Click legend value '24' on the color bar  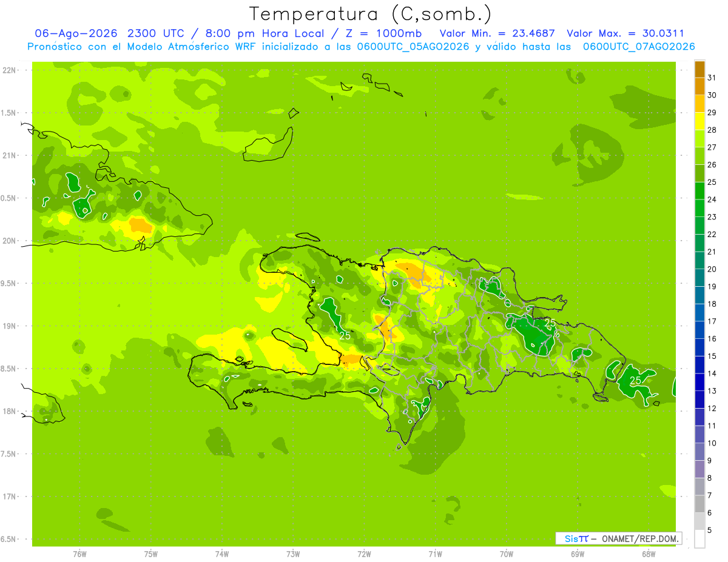[713, 199]
